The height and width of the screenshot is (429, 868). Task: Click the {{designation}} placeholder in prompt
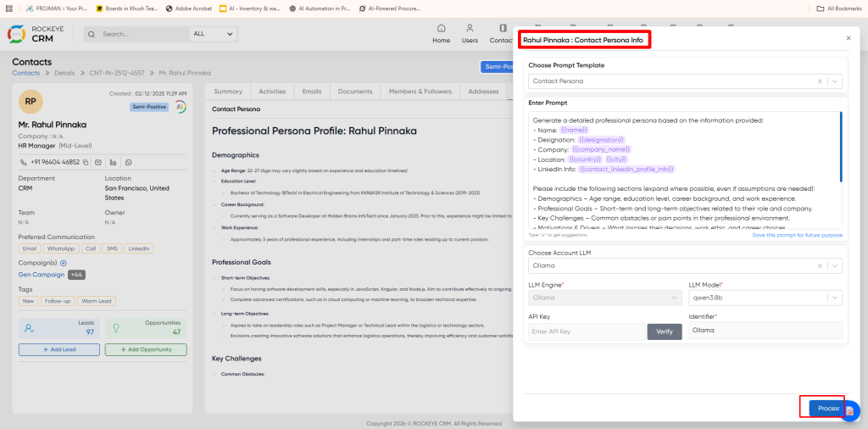point(601,140)
